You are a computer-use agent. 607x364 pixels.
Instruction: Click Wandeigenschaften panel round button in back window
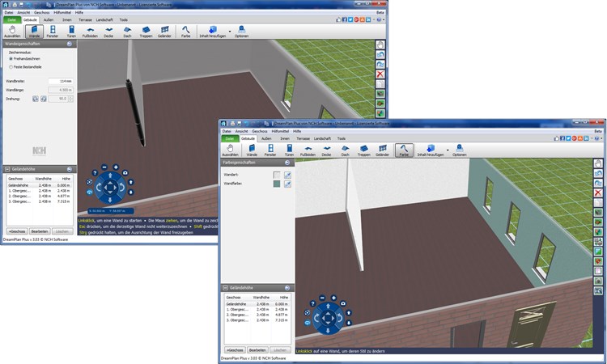pyautogui.click(x=70, y=44)
